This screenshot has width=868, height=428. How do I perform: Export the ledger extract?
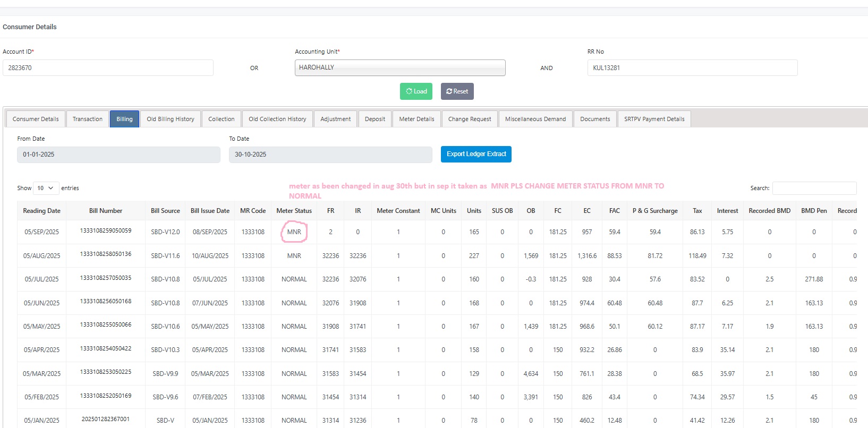click(476, 154)
